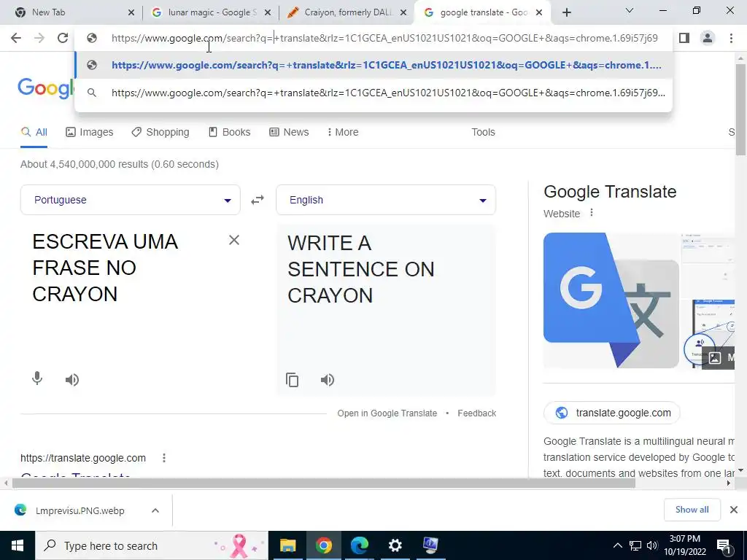Switch to Books search results
747x560 pixels.
(x=230, y=133)
